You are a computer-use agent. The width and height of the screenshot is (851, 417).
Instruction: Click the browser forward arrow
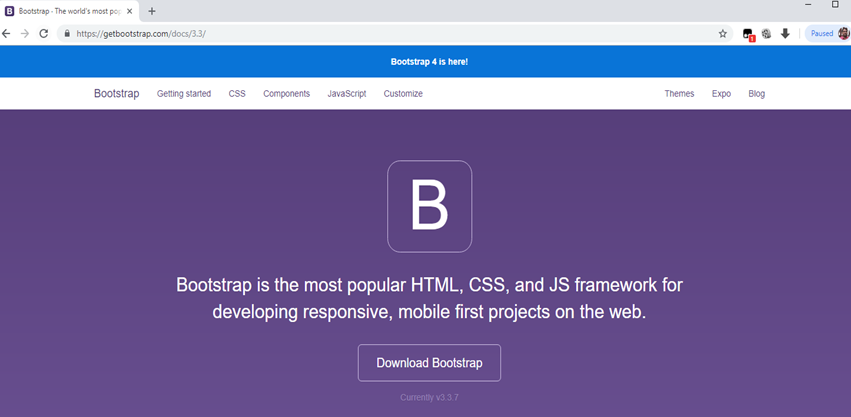[24, 34]
